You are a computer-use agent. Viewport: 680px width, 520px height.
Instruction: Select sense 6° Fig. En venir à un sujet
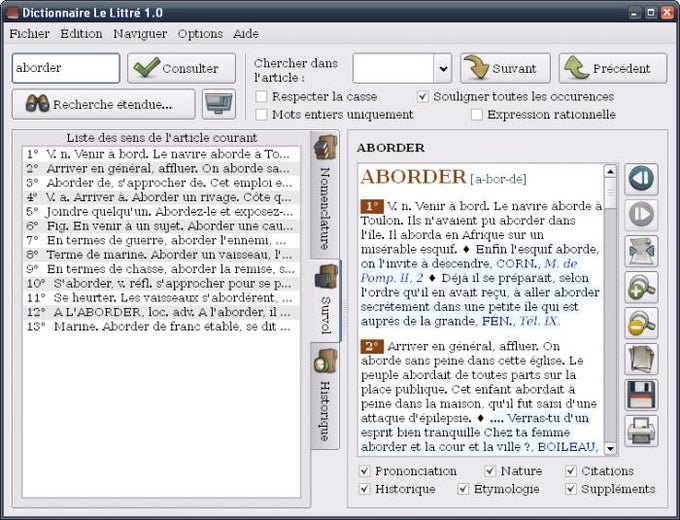(161, 226)
